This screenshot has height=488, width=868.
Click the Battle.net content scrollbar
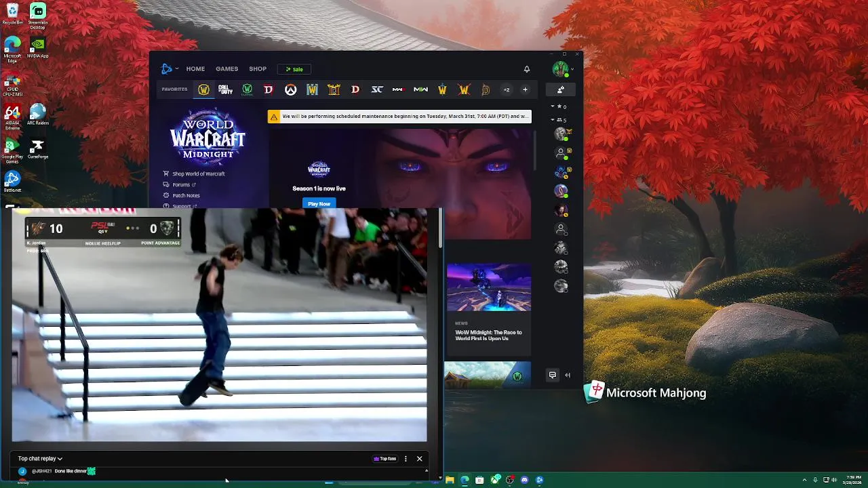tap(536, 149)
